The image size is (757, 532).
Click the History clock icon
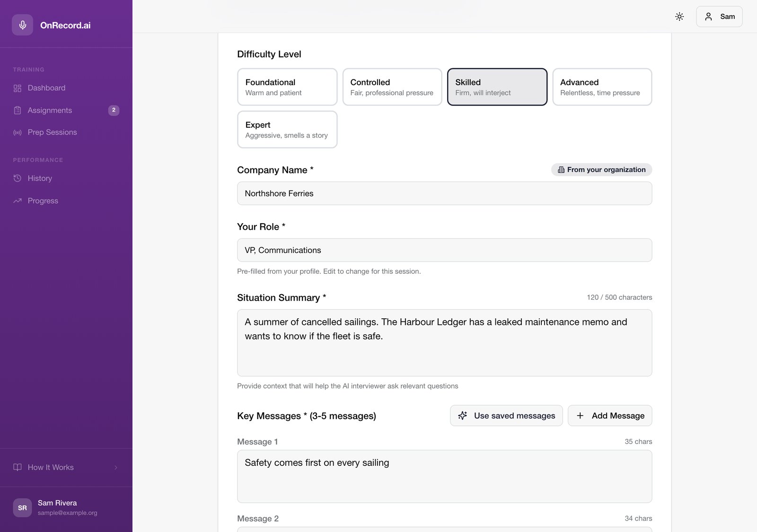18,178
